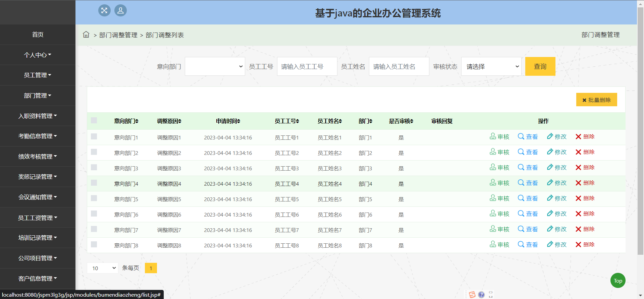View details of row 意向部门3

point(528,167)
